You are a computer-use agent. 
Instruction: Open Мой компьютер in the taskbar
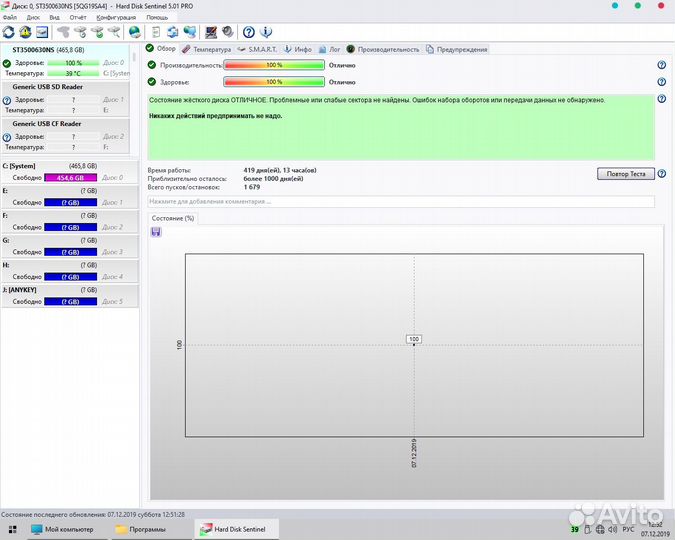pyautogui.click(x=62, y=529)
